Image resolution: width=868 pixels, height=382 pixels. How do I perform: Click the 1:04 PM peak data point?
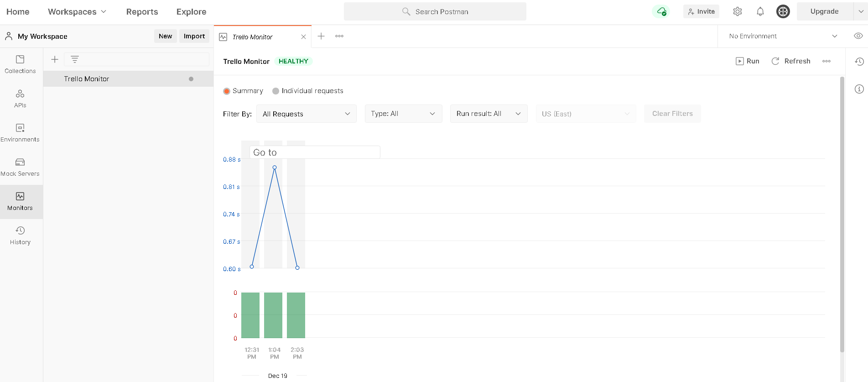tap(275, 167)
